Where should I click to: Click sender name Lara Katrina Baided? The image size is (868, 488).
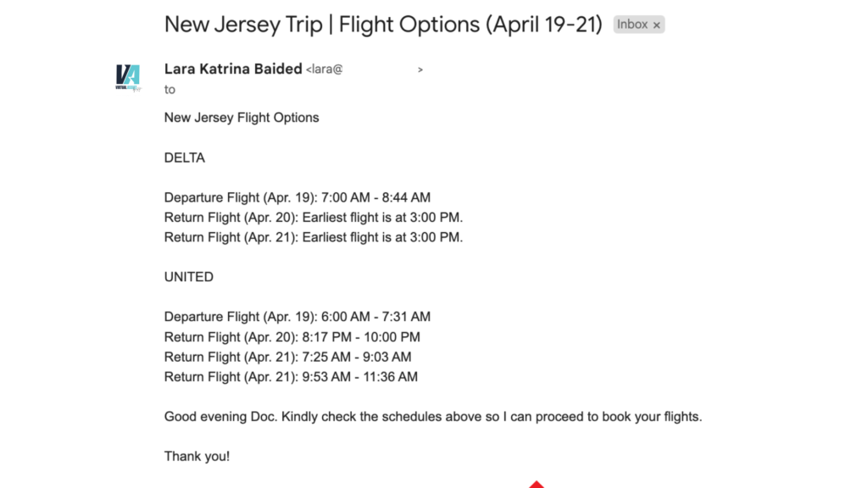(x=233, y=69)
